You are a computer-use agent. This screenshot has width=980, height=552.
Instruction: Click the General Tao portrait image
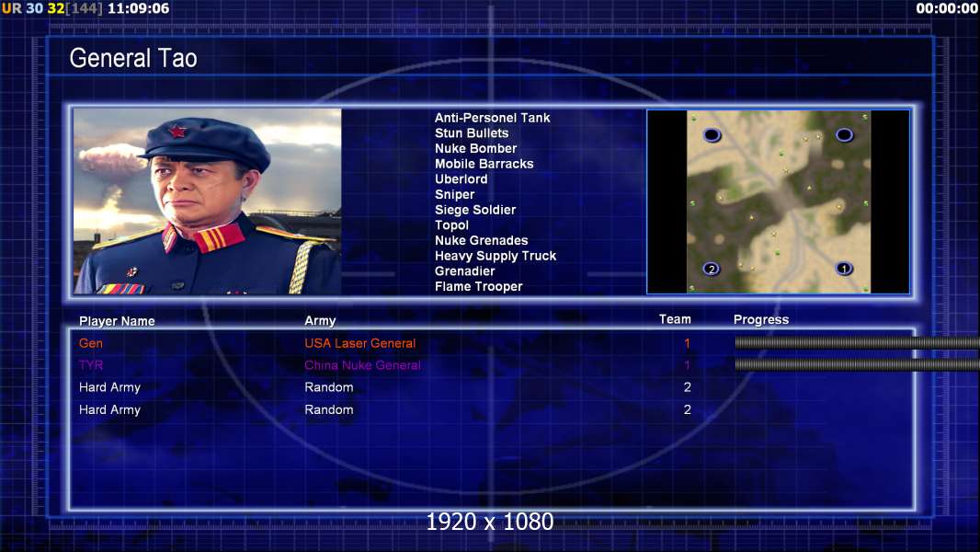pyautogui.click(x=208, y=201)
